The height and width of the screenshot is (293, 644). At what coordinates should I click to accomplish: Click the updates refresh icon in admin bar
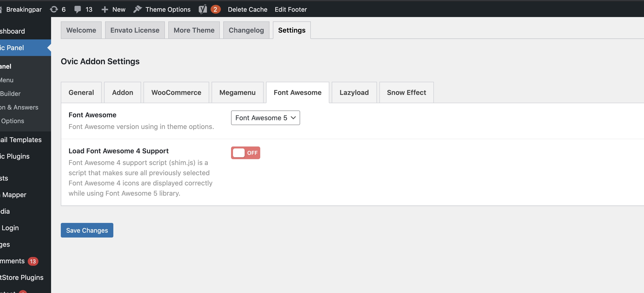pos(54,9)
